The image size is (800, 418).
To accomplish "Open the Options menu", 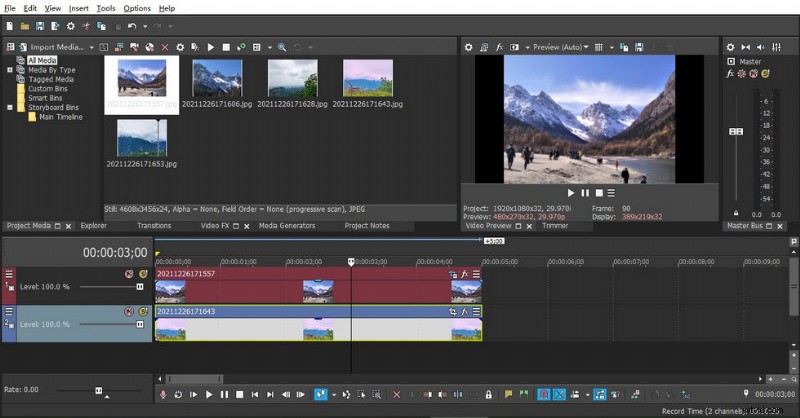I will tap(137, 8).
